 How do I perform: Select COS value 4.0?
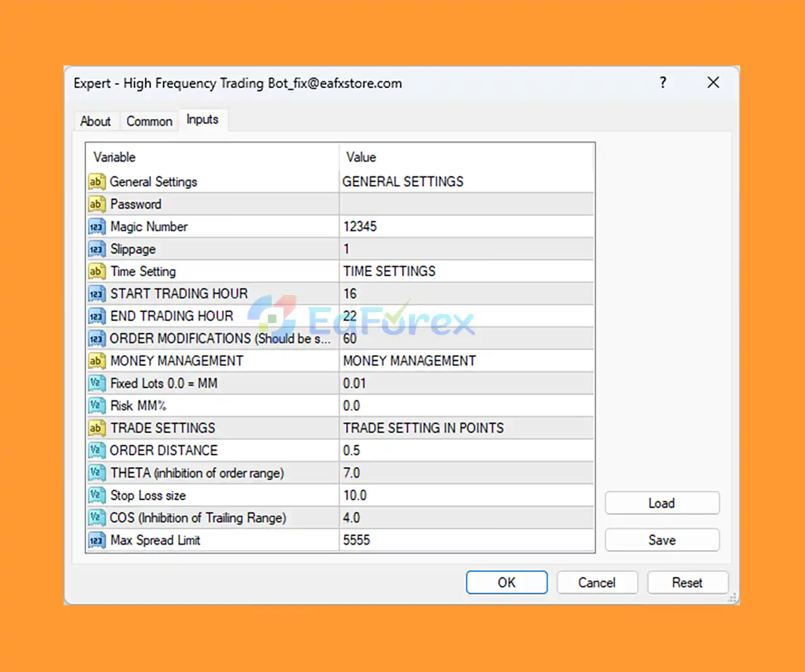coord(352,518)
